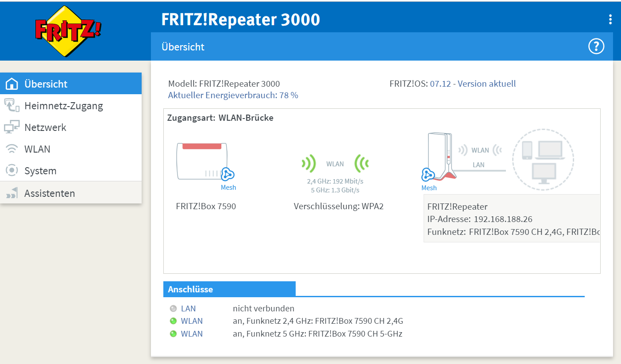The height and width of the screenshot is (364, 621).
Task: Open the WLAN menu item
Action: pyautogui.click(x=71, y=149)
